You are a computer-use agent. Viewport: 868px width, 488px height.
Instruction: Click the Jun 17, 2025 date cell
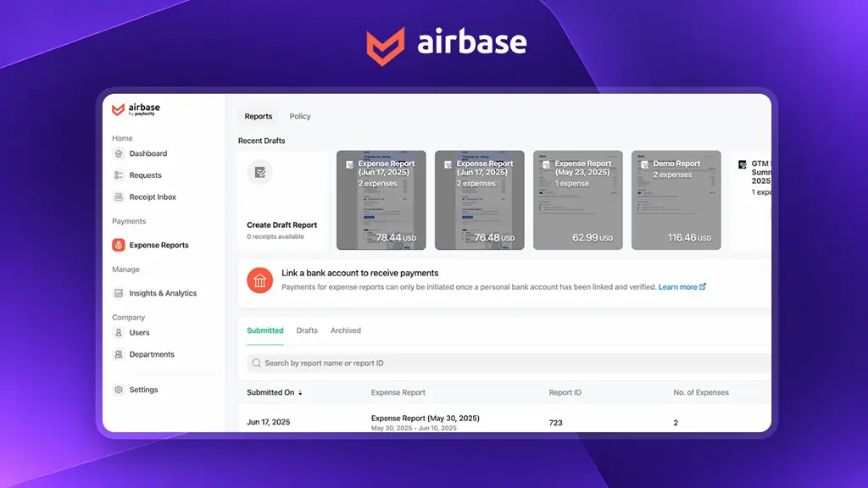[x=269, y=422]
